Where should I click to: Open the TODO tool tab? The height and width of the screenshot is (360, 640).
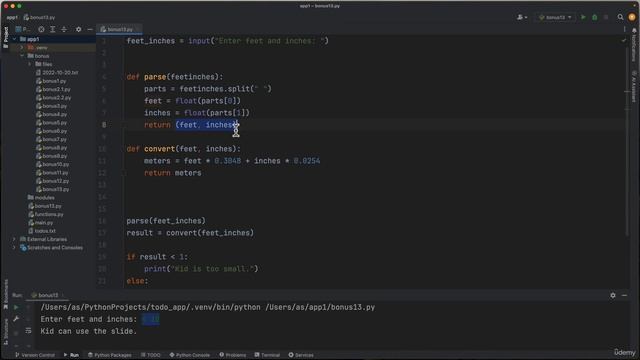151,355
